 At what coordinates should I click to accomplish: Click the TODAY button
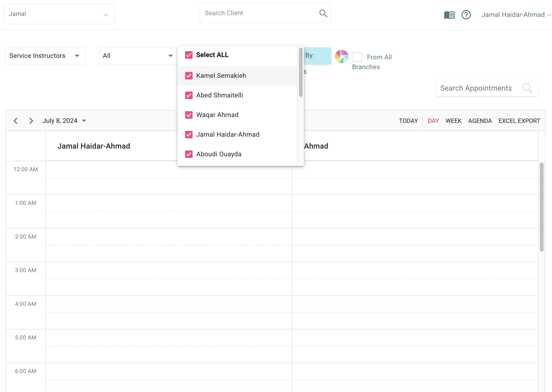tap(408, 121)
